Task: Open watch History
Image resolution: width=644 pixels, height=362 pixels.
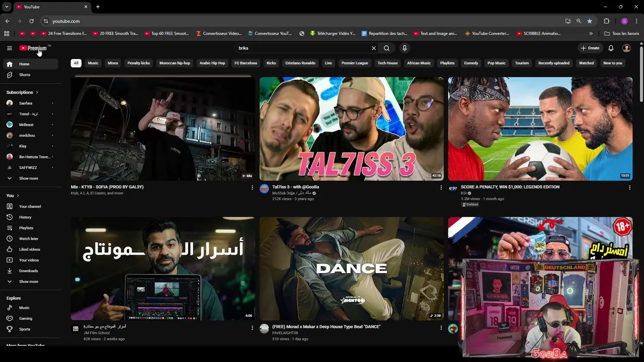Action: (30, 217)
